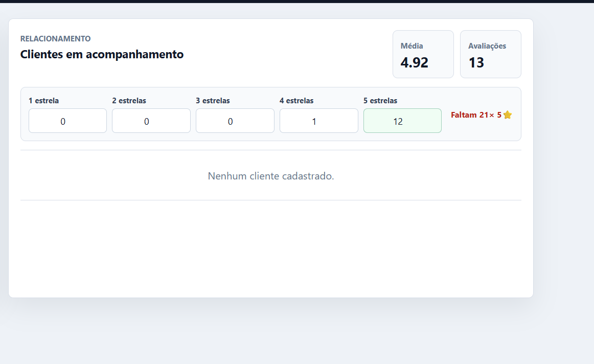This screenshot has width=594, height=364.
Task: Click the 1 estrela count input
Action: [67, 121]
